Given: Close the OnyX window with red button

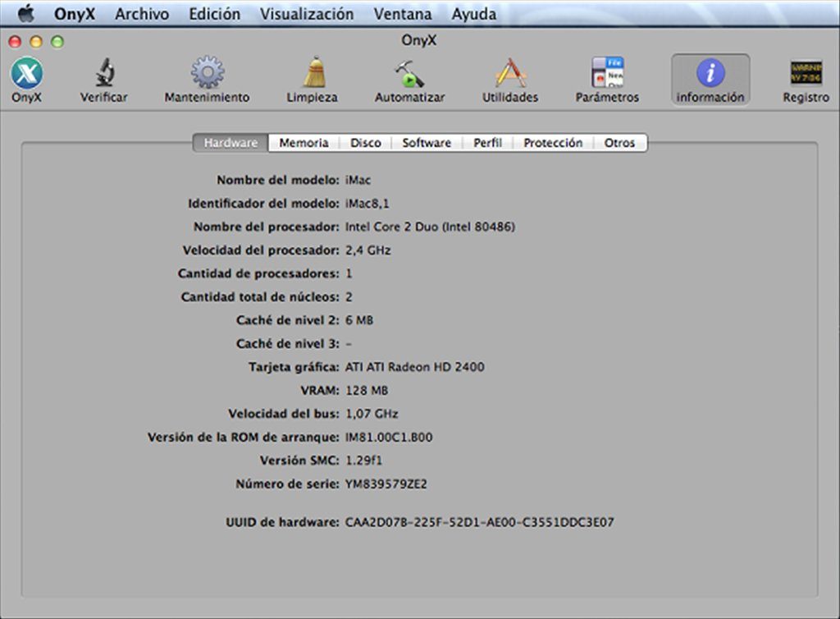Looking at the screenshot, I should pyautogui.click(x=15, y=41).
